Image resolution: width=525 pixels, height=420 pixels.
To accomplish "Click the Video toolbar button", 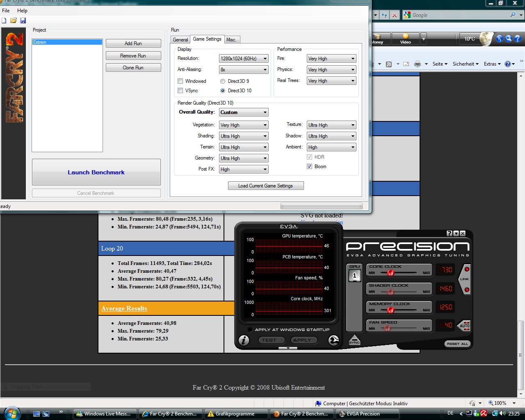I will (406, 39).
